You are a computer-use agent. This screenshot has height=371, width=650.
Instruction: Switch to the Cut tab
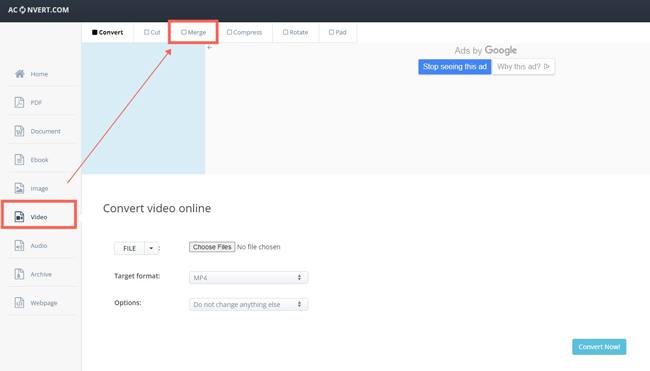click(x=152, y=32)
